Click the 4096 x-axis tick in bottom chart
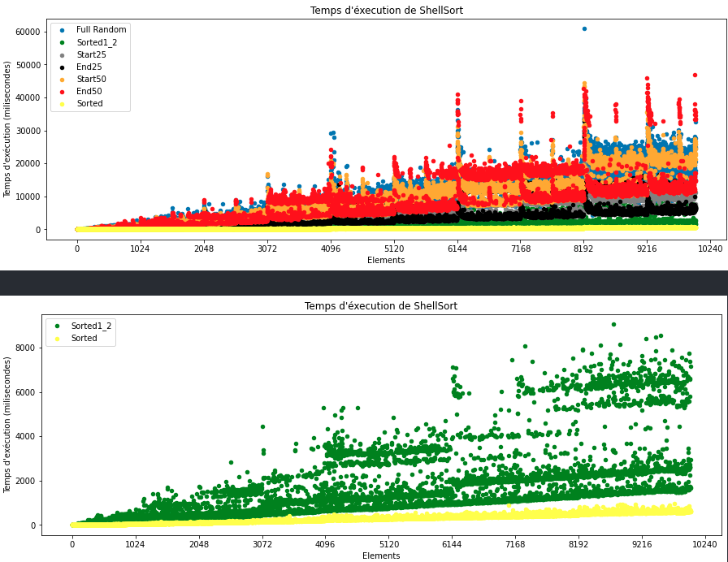 326,544
